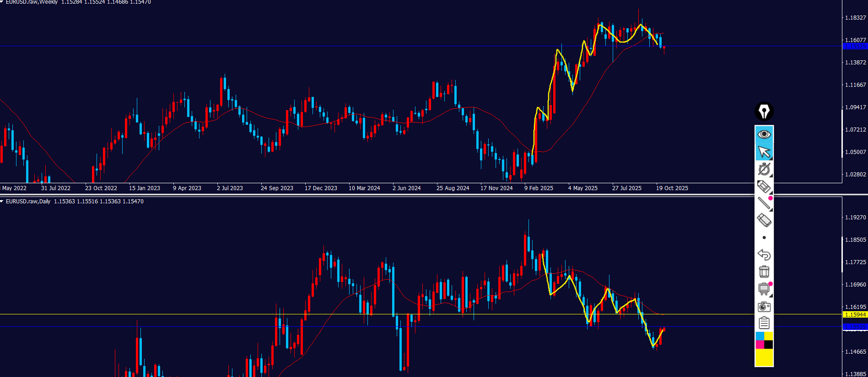
Task: Click the brush size dot
Action: pyautogui.click(x=764, y=238)
